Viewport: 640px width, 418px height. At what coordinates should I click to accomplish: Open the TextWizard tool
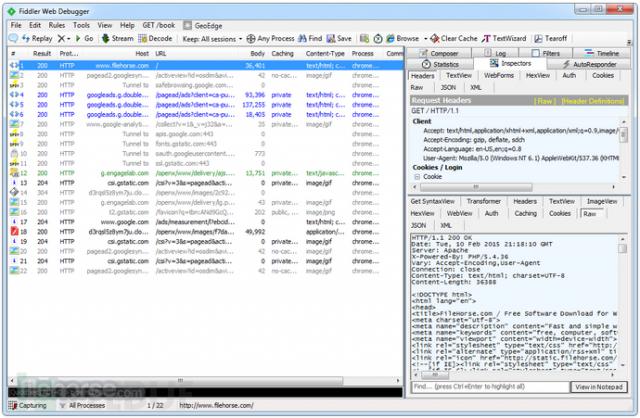click(x=504, y=38)
